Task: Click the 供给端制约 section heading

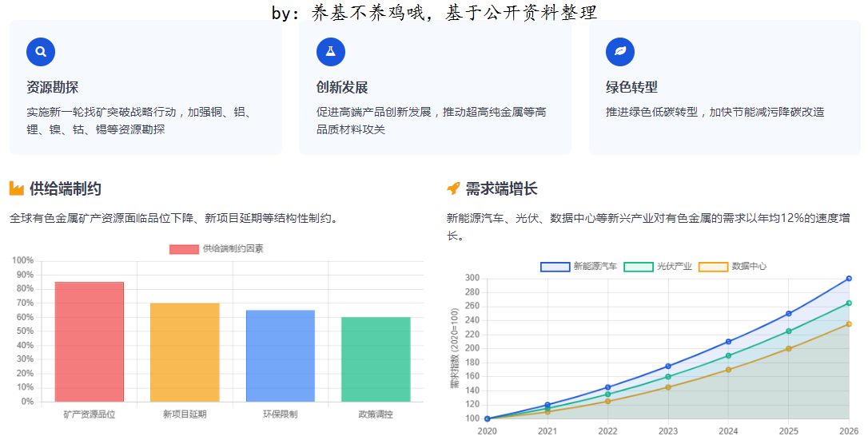Action: (x=66, y=189)
